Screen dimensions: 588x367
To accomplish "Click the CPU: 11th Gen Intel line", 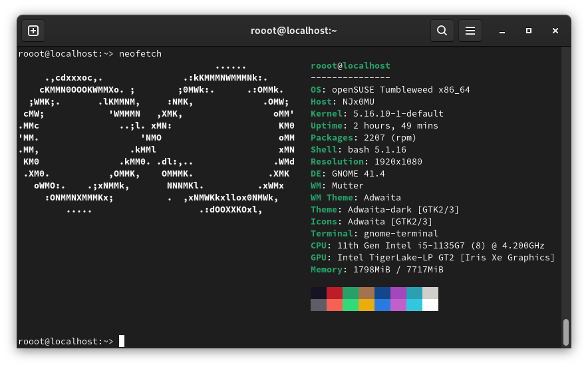I will (x=428, y=246).
